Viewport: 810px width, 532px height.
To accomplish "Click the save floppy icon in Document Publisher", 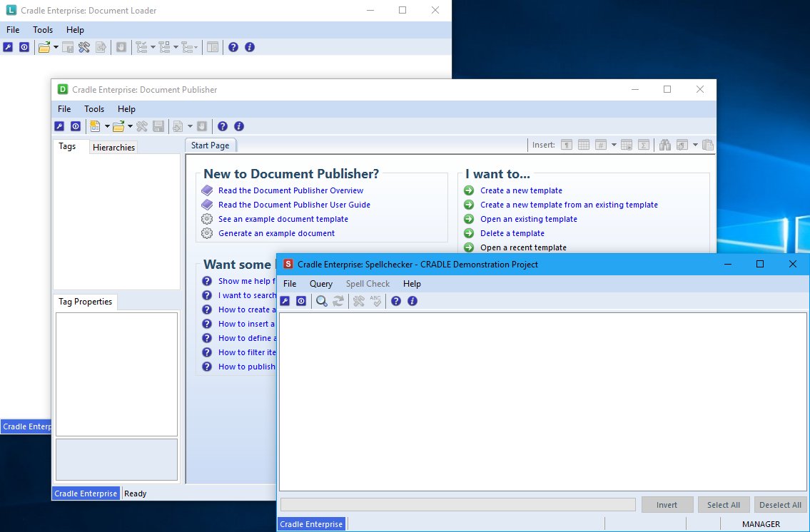I will pos(158,126).
